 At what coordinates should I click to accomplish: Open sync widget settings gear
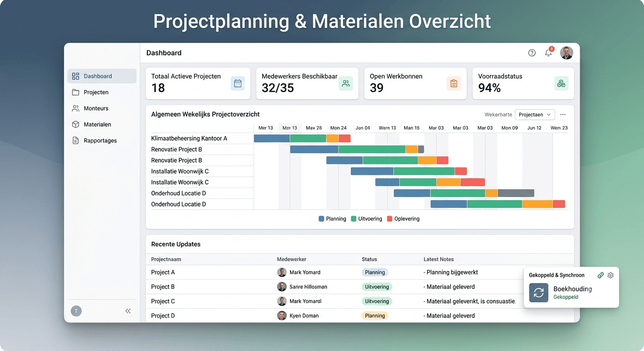tap(611, 275)
